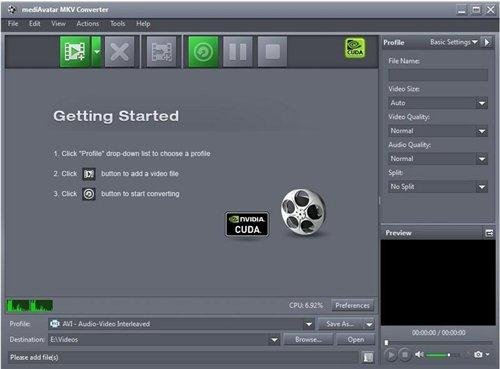
Task: Click the film icon in step 2
Action: pyautogui.click(x=89, y=174)
